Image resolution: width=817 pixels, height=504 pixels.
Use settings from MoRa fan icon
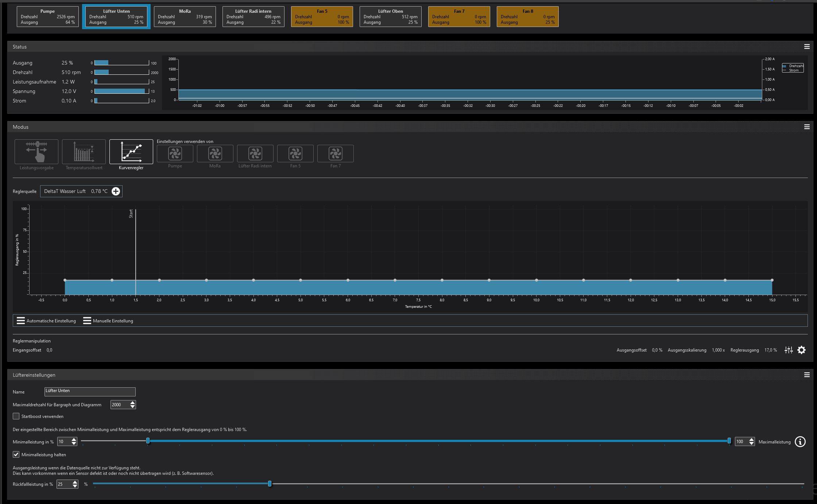215,154
